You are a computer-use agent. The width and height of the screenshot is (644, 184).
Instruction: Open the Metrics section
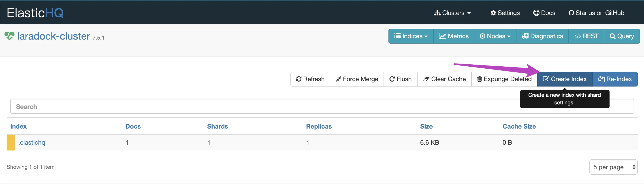point(454,36)
